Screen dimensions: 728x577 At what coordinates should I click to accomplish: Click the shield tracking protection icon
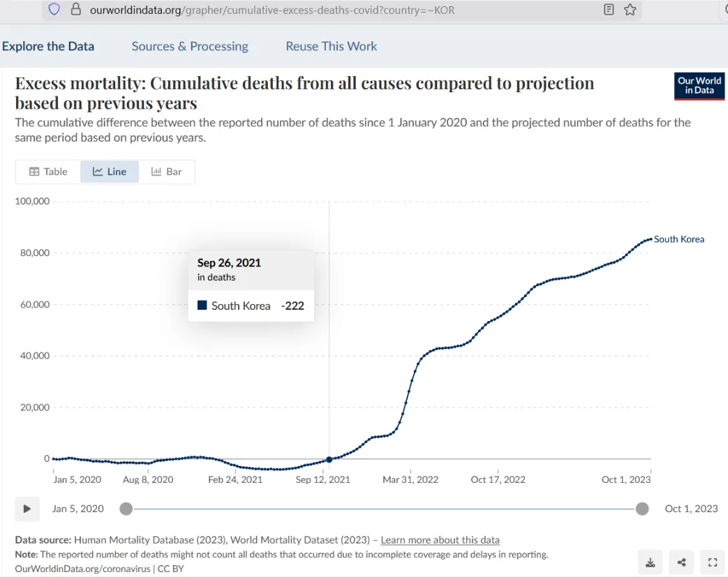(x=54, y=9)
